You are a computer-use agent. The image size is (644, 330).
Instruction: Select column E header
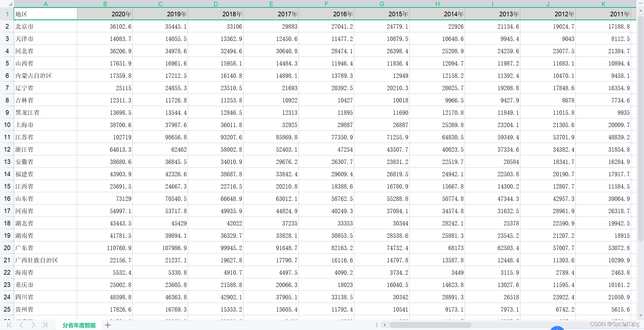point(271,4)
